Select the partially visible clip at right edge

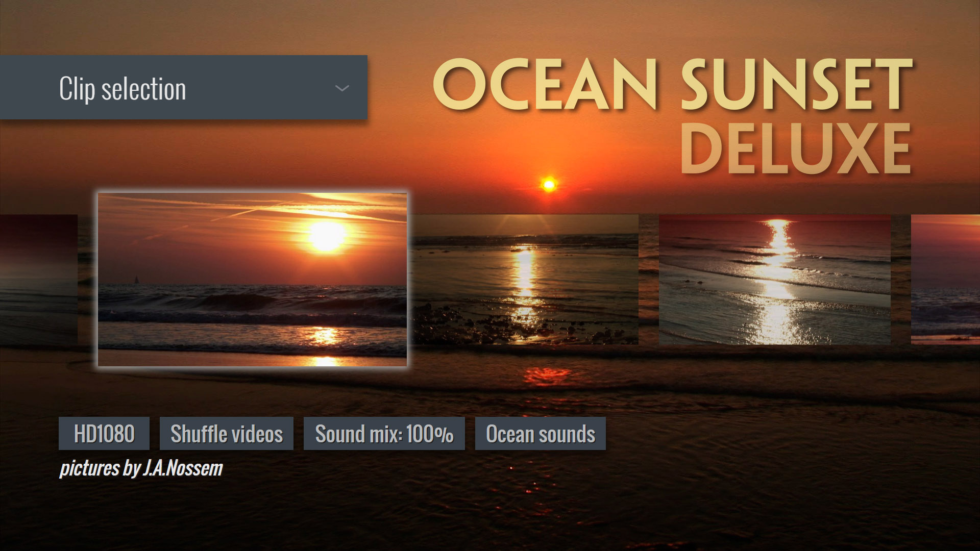point(945,280)
